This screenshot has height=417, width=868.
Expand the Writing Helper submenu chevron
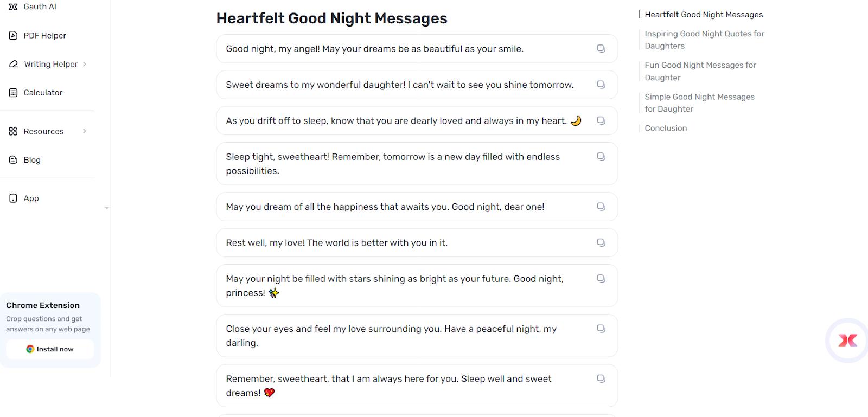pos(85,63)
